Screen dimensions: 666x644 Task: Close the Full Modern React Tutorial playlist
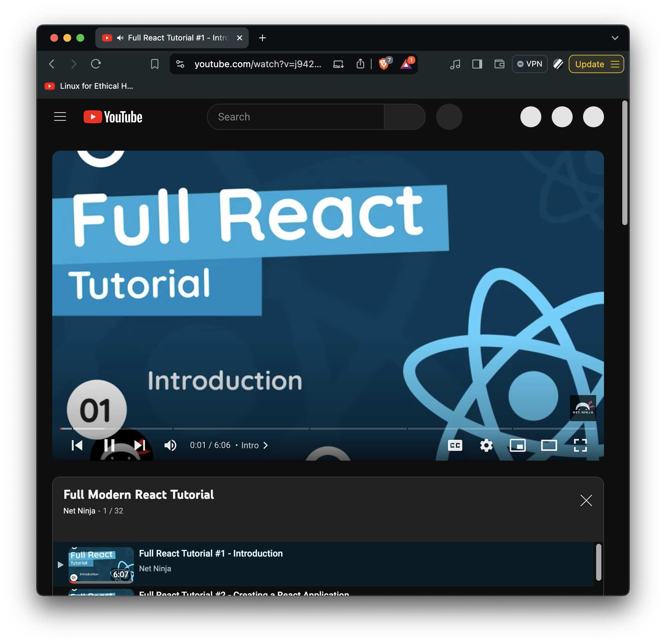click(x=586, y=500)
